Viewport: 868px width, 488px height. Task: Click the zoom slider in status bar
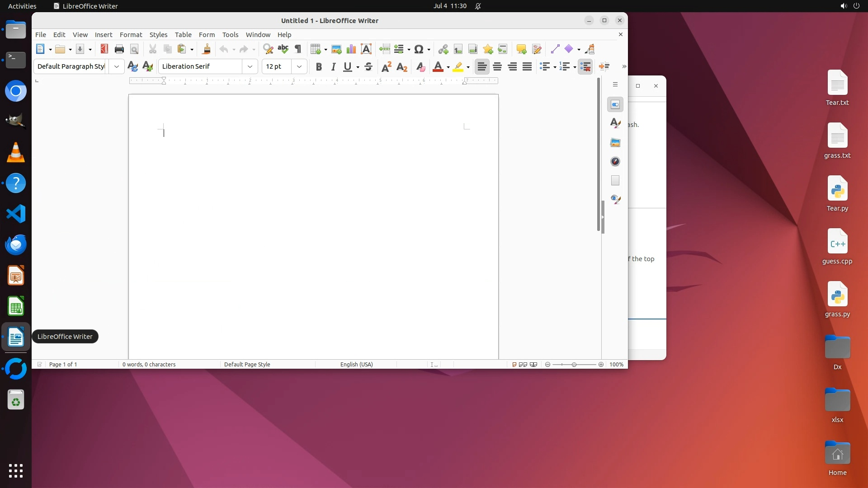pos(574,365)
